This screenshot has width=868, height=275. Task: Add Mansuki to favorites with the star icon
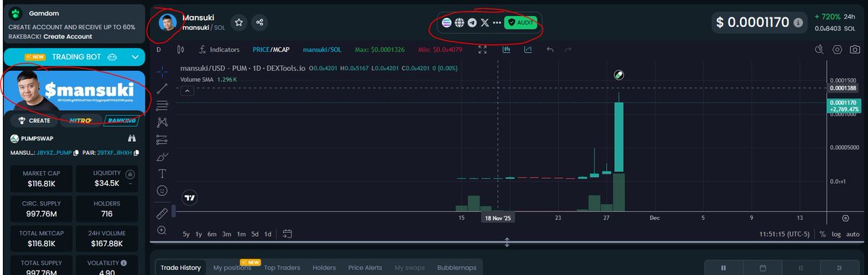click(x=239, y=22)
